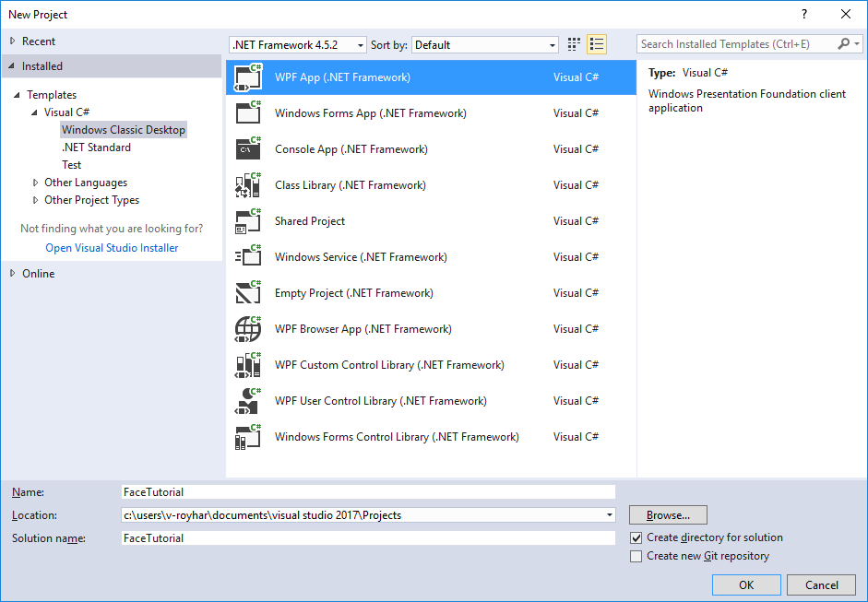This screenshot has width=868, height=602.
Task: Select Class Library (.NET Framework)
Action: [431, 185]
